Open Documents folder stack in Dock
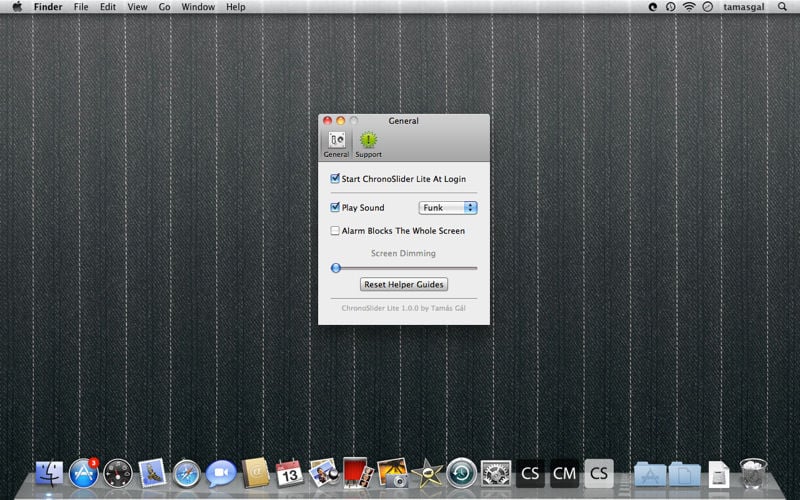 pyautogui.click(x=684, y=474)
